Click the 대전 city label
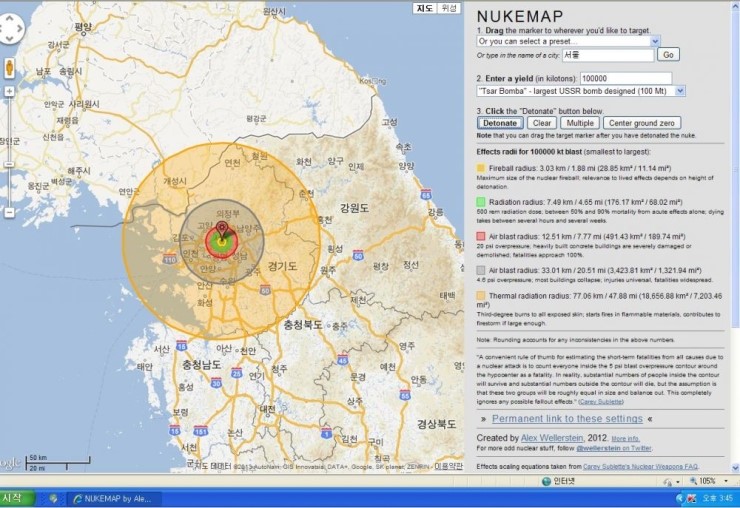The image size is (740, 508). point(268,409)
